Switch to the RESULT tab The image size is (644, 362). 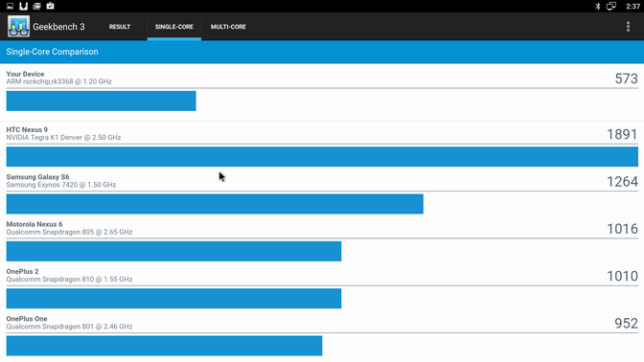[120, 26]
